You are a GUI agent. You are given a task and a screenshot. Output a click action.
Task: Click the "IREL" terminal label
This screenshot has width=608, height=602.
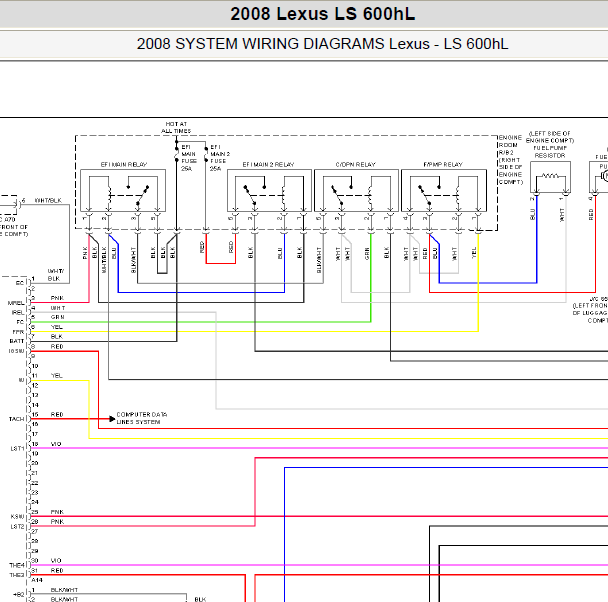coord(18,312)
